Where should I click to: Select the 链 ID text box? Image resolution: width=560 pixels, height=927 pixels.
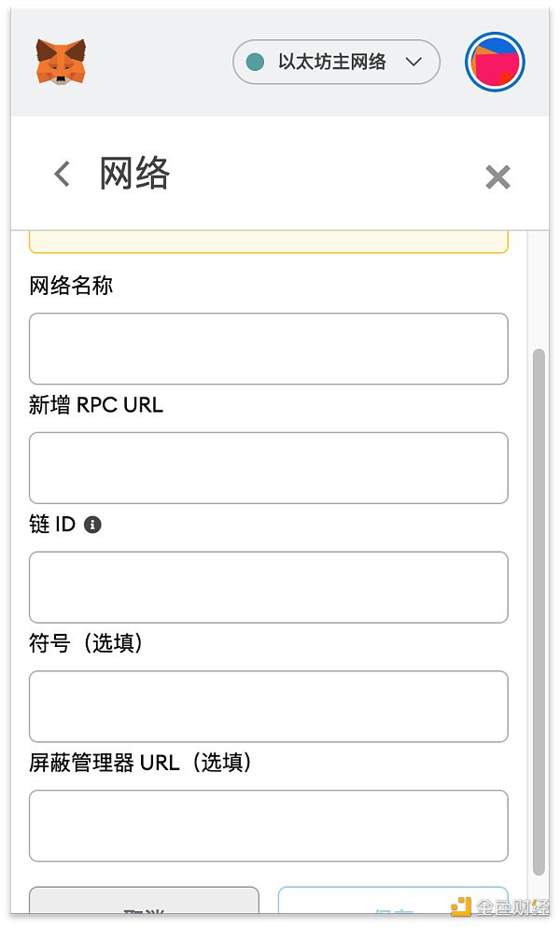pyautogui.click(x=269, y=587)
